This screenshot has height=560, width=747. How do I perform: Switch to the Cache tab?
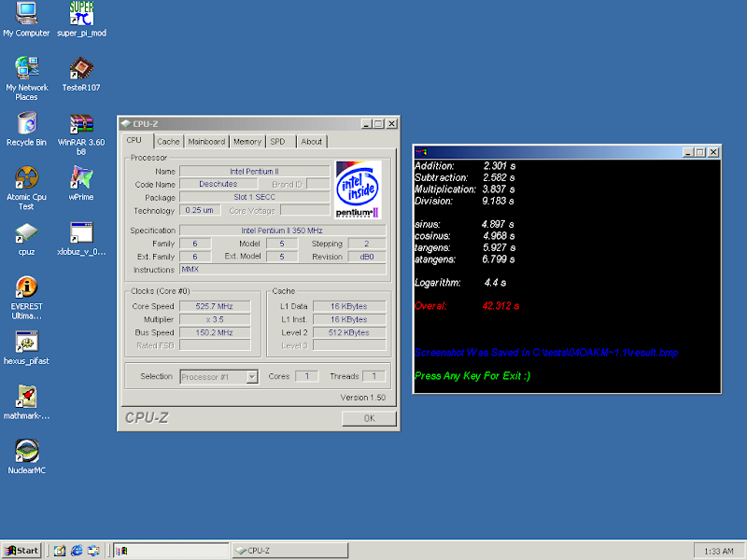168,142
